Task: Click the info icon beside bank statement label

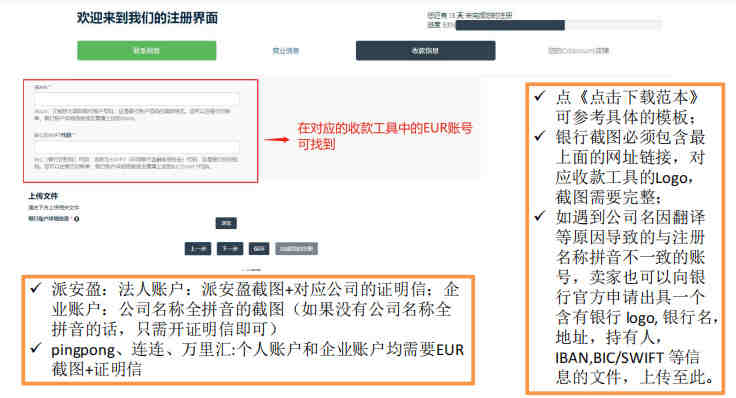Action: [77, 219]
